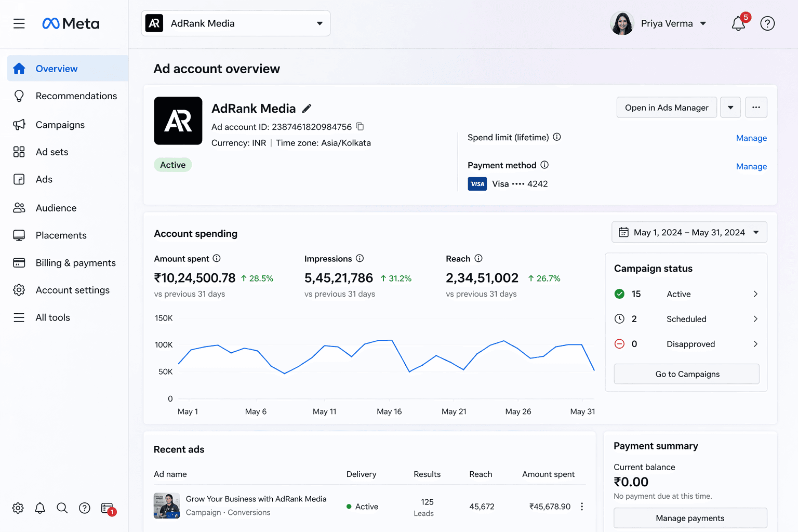Click the Meta logo
The width and height of the screenshot is (798, 532).
(x=71, y=23)
